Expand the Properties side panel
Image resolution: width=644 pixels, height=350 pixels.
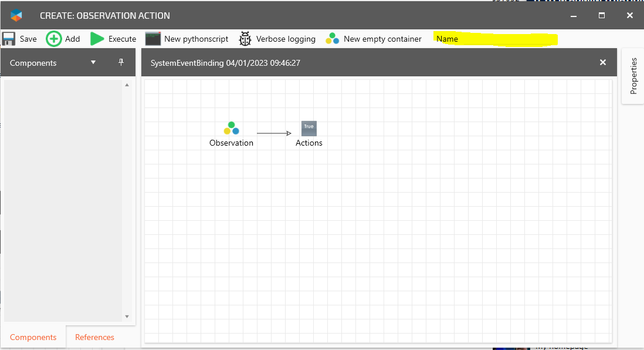(633, 76)
